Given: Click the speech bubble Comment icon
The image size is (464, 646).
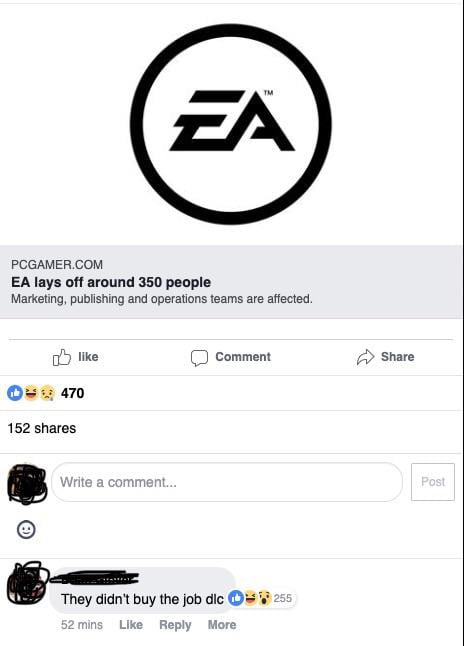Looking at the screenshot, I should click(x=199, y=358).
